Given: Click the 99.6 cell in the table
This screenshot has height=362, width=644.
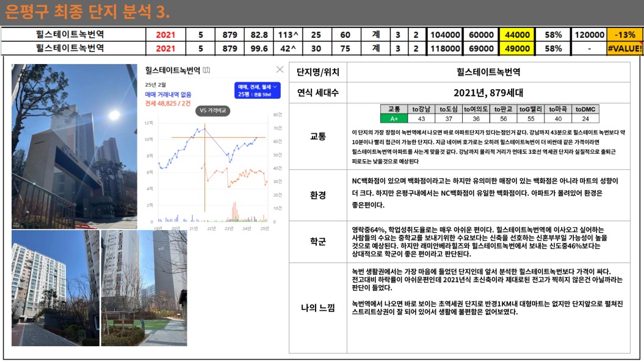Looking at the screenshot, I should pyautogui.click(x=259, y=48).
